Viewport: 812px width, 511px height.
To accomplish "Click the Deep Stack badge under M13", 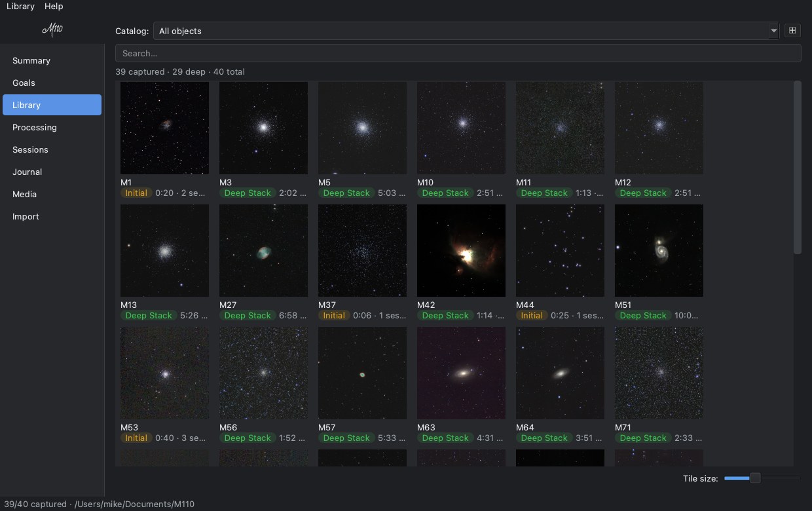I will (149, 316).
